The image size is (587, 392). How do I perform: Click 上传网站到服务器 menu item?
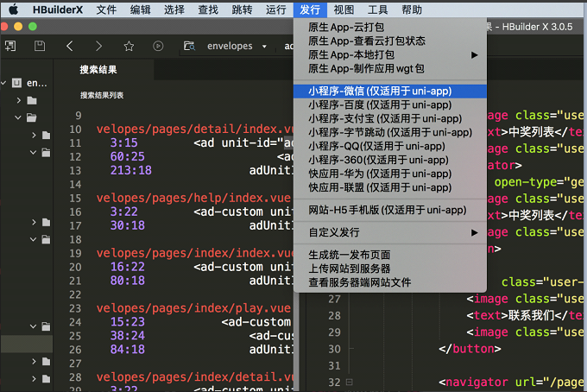349,269
